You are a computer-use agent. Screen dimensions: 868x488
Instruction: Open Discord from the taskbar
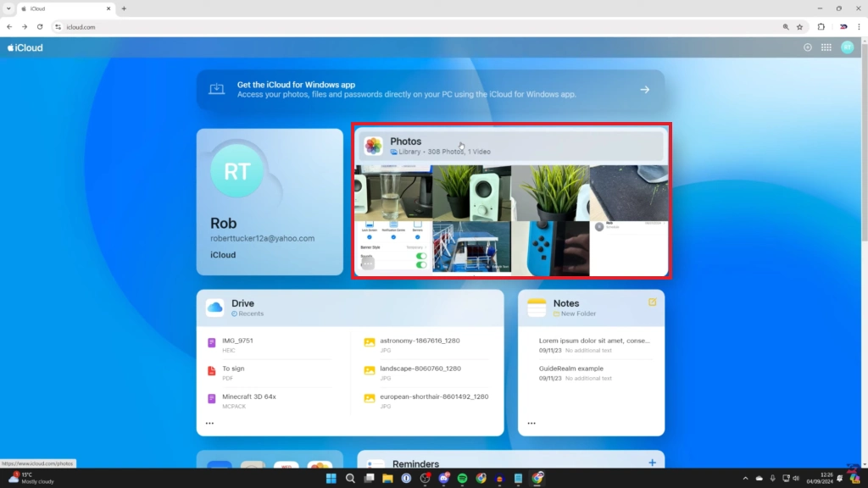[x=443, y=478]
